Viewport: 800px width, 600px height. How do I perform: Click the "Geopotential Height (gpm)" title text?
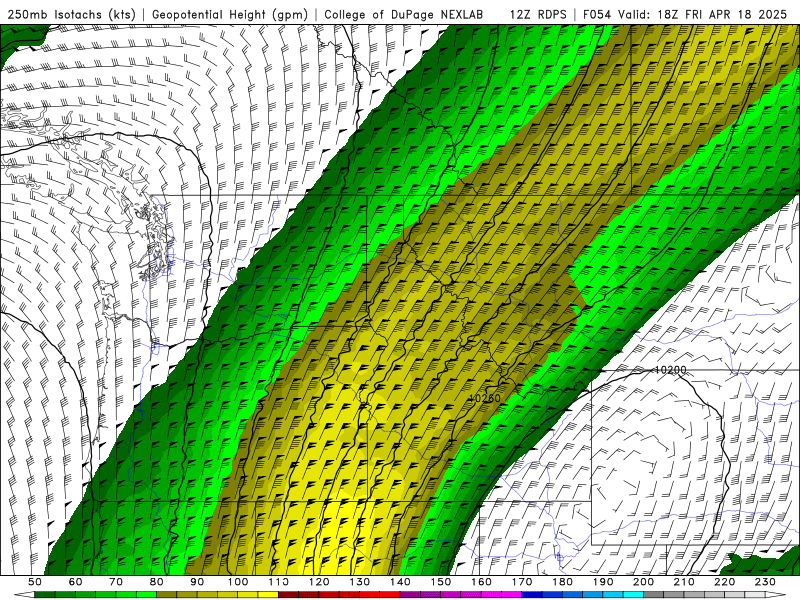[x=230, y=15]
